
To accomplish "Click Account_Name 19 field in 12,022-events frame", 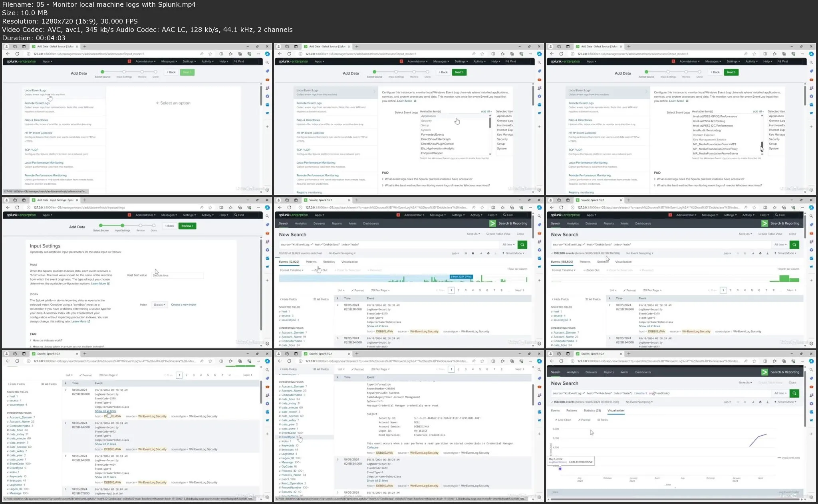I will point(294,337).
